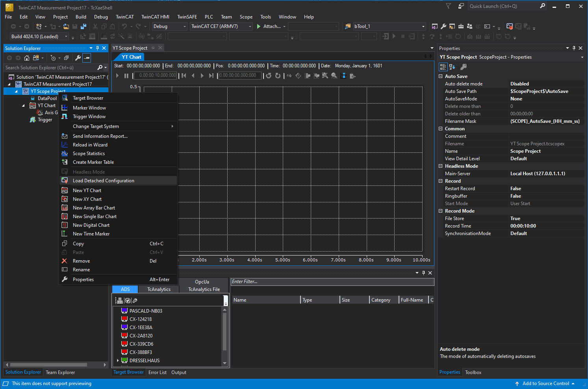Click the notifications filter funnel icon
This screenshot has height=389, width=588.
[x=449, y=6]
